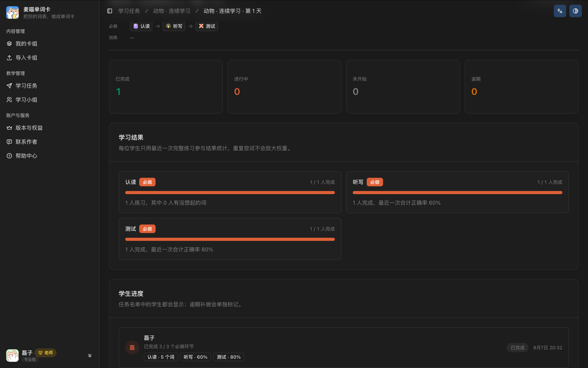The image size is (588, 368).
Task: Click the crossed-tools icon in 测试 chip
Action: 201,26
